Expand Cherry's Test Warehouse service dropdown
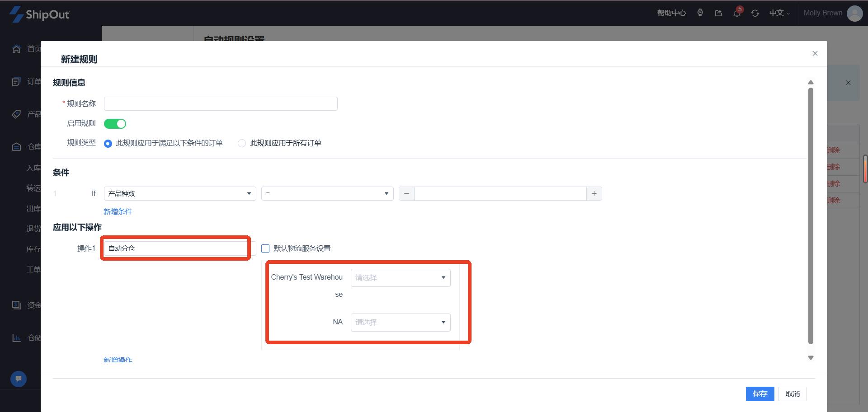The image size is (868, 412). pos(400,277)
